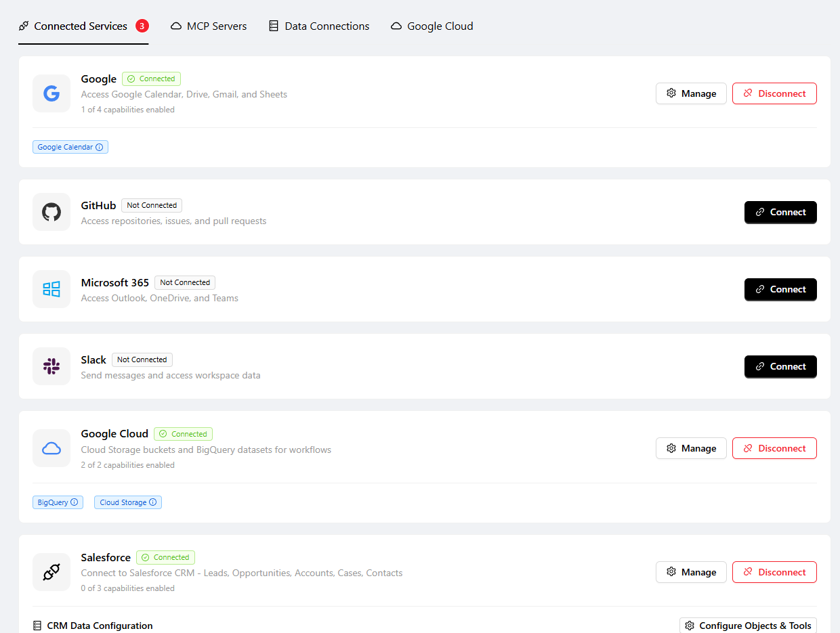Click the Google G logo icon
The width and height of the screenshot is (840, 633).
click(51, 93)
